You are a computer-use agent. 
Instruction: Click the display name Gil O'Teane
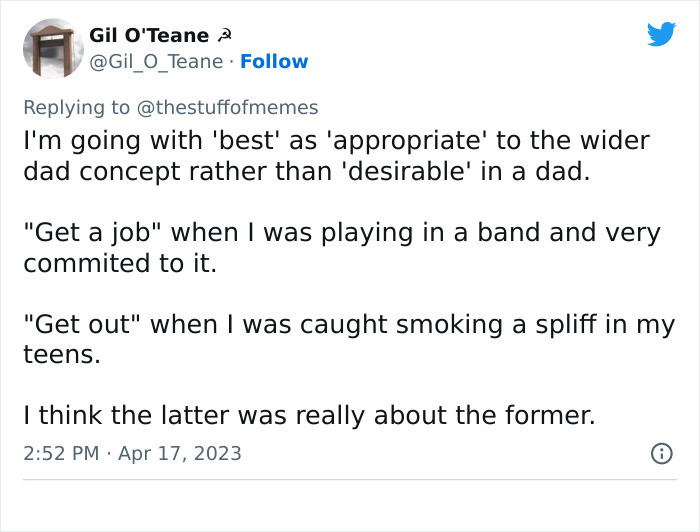149,35
